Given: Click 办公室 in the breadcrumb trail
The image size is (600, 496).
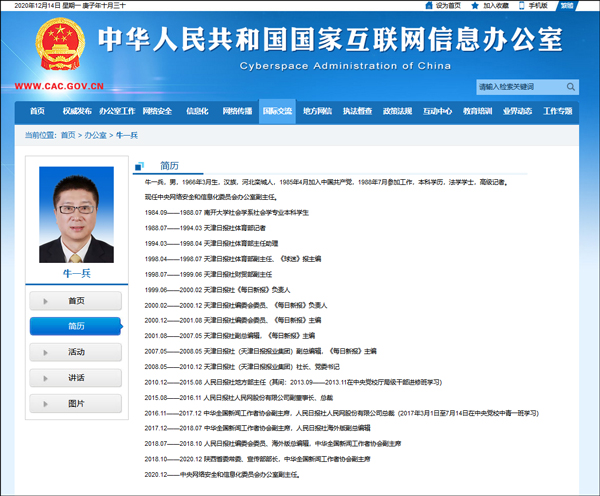Looking at the screenshot, I should click(x=95, y=135).
